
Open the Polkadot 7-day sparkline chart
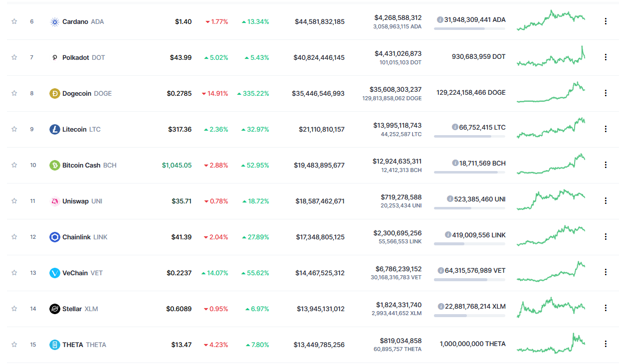[551, 56]
